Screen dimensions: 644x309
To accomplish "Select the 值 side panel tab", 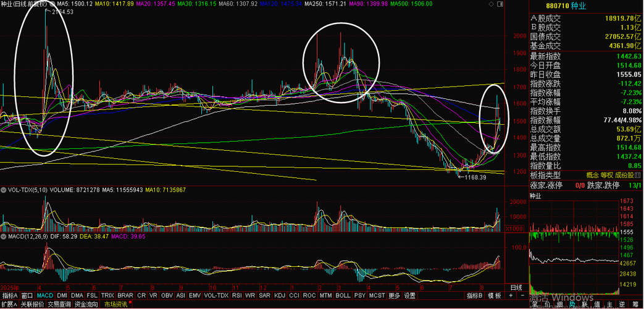I will tap(597, 305).
